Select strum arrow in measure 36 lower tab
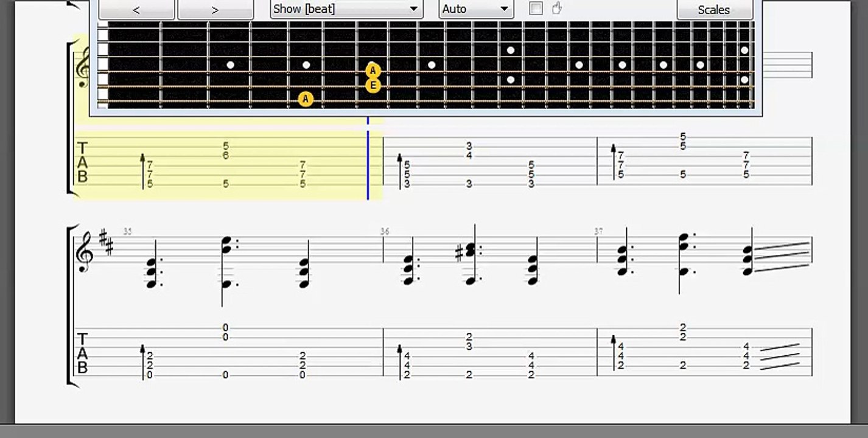The height and width of the screenshot is (438, 868). pyautogui.click(x=400, y=362)
